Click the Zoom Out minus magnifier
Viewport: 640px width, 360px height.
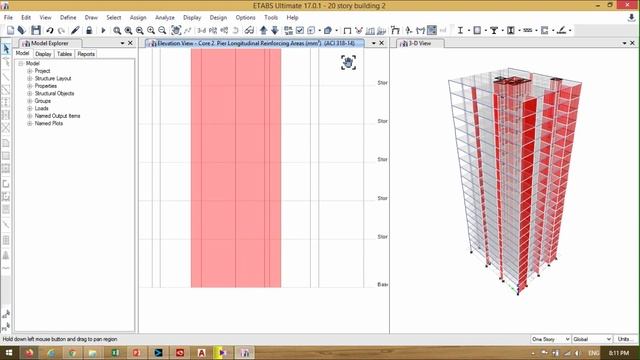tap(162, 30)
